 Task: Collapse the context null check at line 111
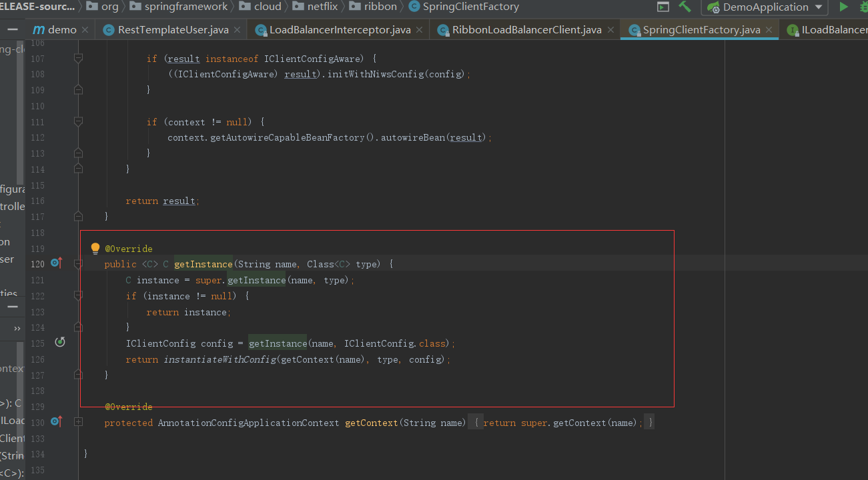pyautogui.click(x=78, y=121)
